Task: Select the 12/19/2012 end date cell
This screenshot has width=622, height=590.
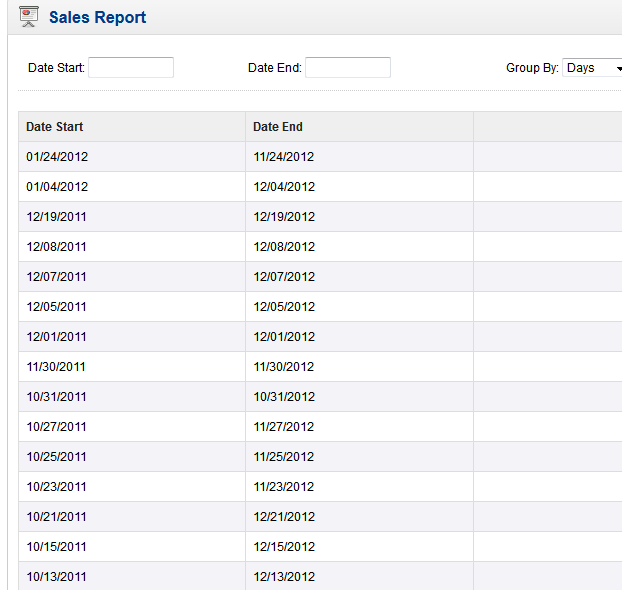Action: (x=359, y=217)
